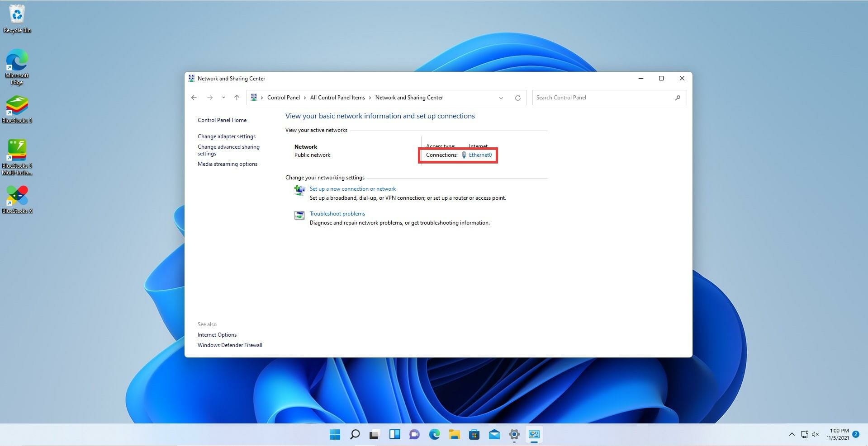Open File Explorer from the taskbar

tap(455, 435)
